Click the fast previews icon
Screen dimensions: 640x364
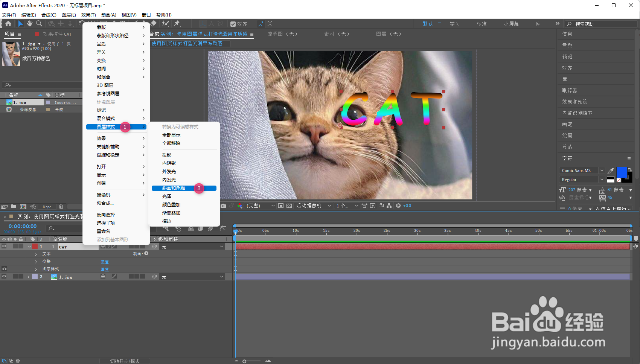tap(373, 206)
